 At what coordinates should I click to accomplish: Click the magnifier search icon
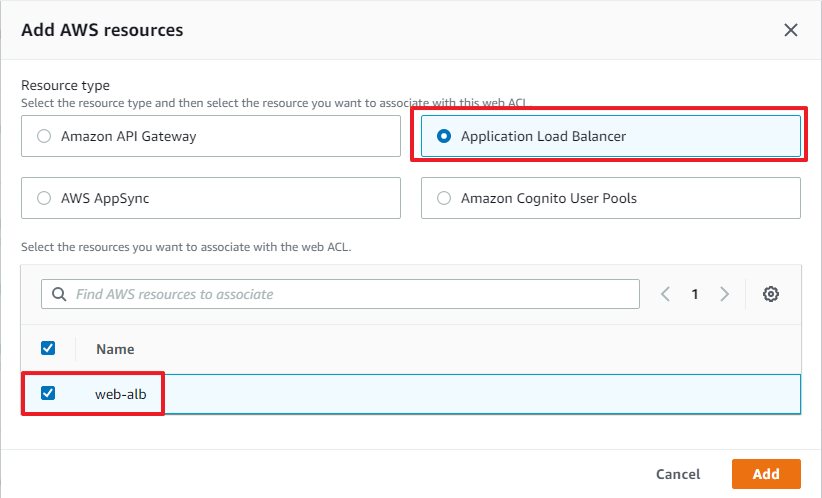(x=59, y=294)
